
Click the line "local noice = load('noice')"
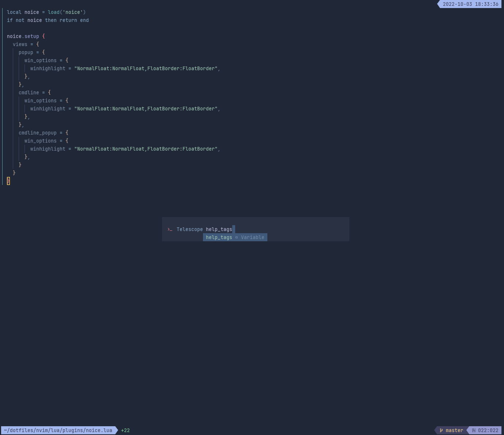tap(46, 12)
